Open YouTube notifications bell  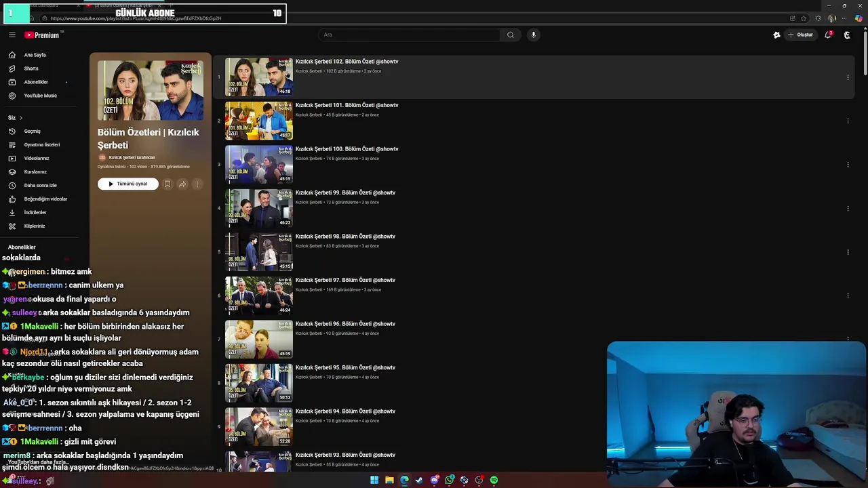point(828,35)
